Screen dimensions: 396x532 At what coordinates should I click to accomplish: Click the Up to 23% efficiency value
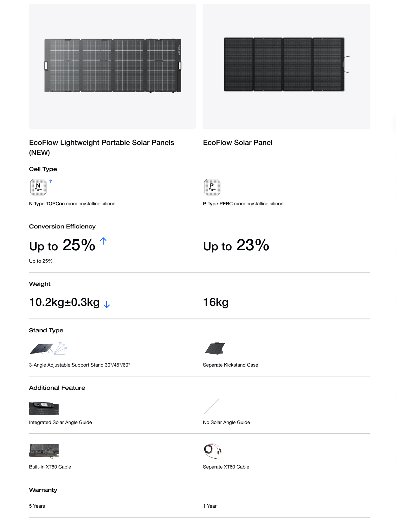236,245
